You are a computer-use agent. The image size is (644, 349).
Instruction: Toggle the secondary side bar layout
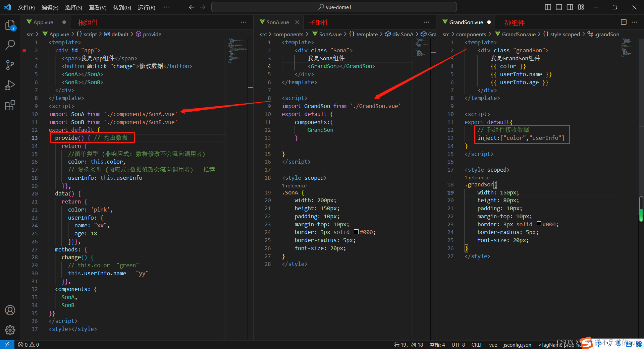[570, 7]
